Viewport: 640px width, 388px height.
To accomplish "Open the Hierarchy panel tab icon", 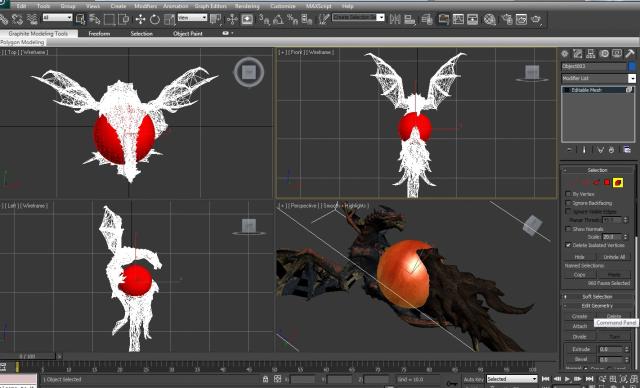I will [591, 53].
